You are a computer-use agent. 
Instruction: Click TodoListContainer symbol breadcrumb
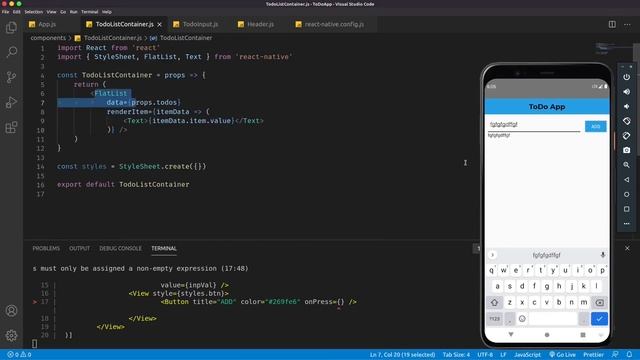coord(186,38)
